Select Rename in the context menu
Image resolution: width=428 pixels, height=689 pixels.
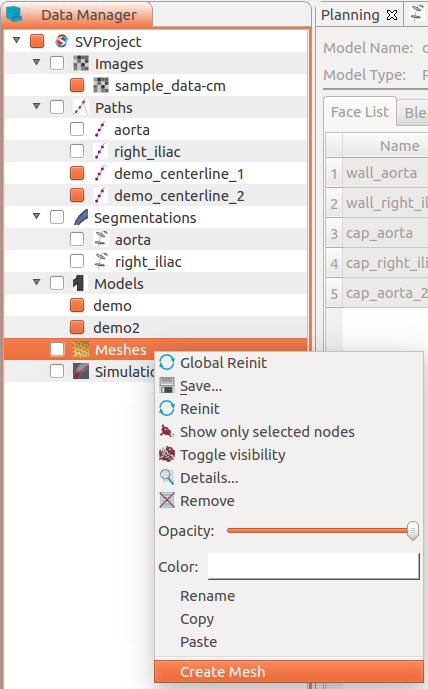click(x=207, y=596)
